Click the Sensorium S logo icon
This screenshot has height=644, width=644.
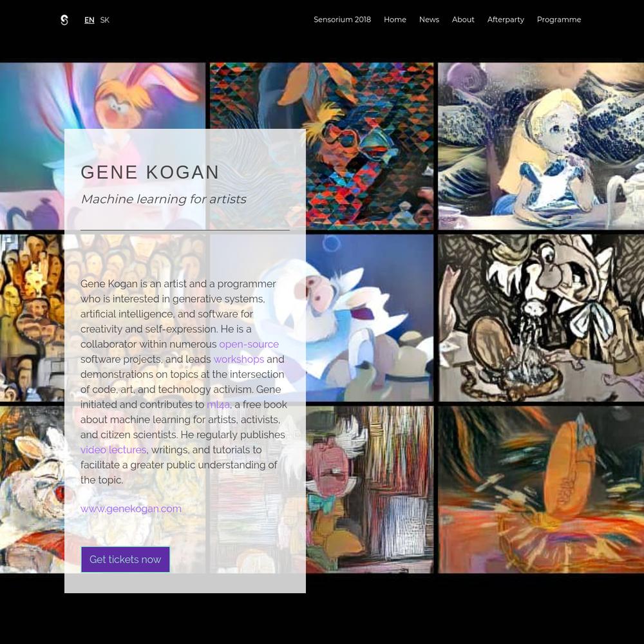click(x=64, y=20)
